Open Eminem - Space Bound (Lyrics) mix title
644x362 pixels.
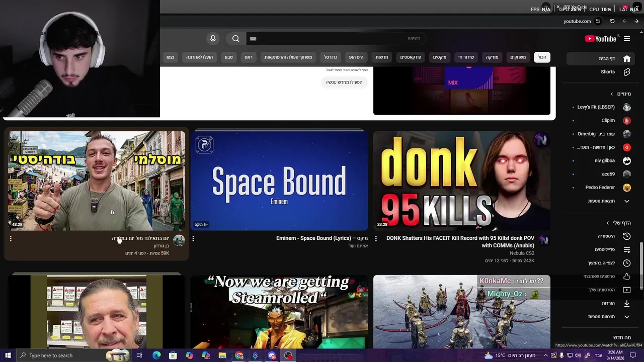point(322,238)
